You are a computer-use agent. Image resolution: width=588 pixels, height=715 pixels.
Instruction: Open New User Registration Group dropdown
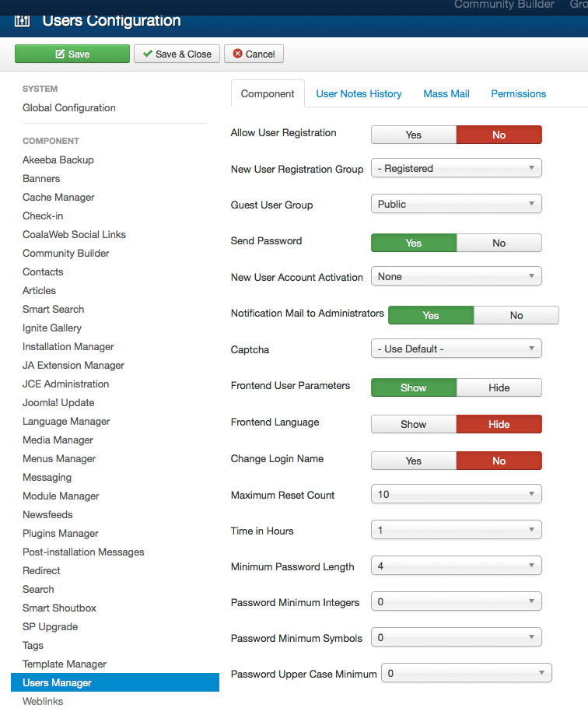click(457, 168)
